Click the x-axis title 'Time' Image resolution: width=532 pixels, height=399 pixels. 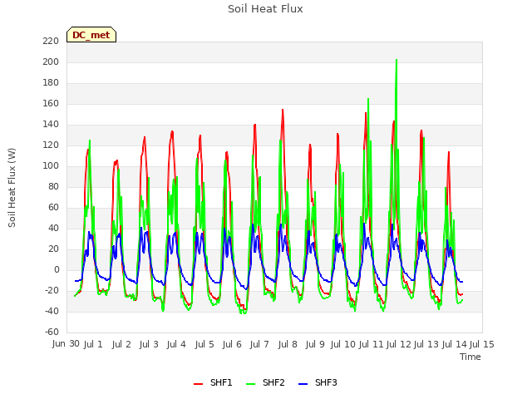point(470,357)
